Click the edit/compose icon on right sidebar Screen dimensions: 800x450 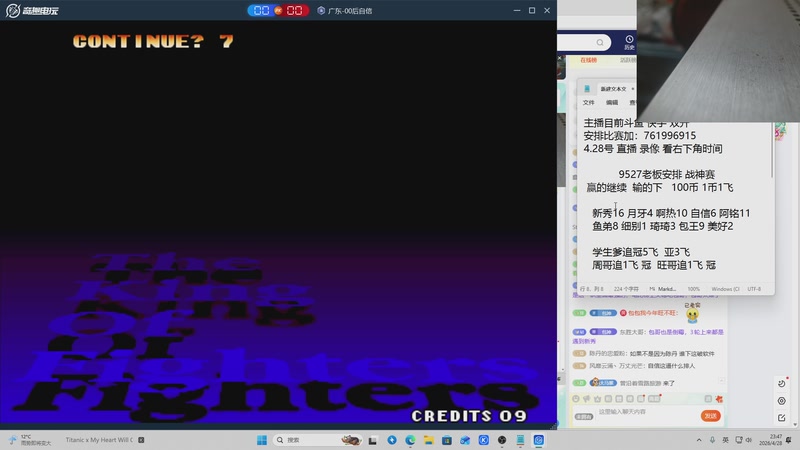(x=782, y=418)
